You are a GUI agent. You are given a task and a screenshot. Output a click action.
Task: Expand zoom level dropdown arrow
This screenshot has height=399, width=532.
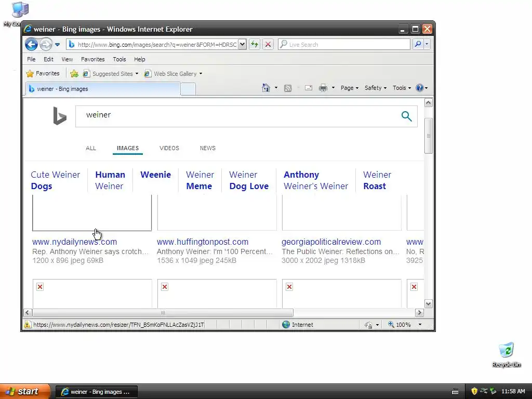coord(420,325)
